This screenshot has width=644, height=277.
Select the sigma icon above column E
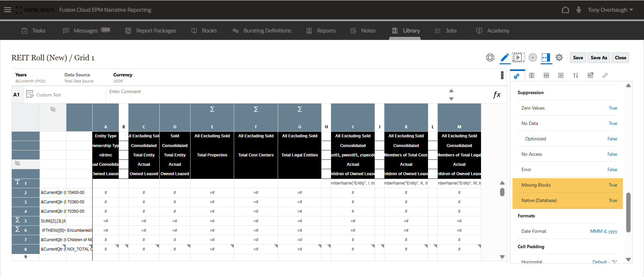point(212,109)
